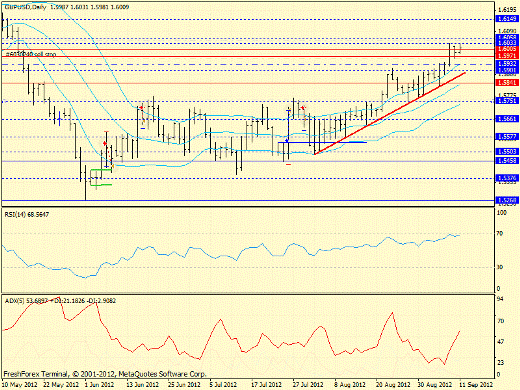The image size is (520, 390).
Task: Select the 17 Jul 2012 date label
Action: pyautogui.click(x=266, y=385)
